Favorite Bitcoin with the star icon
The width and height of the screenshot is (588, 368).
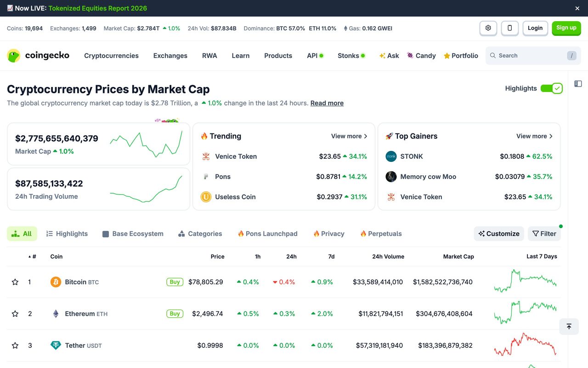(15, 282)
